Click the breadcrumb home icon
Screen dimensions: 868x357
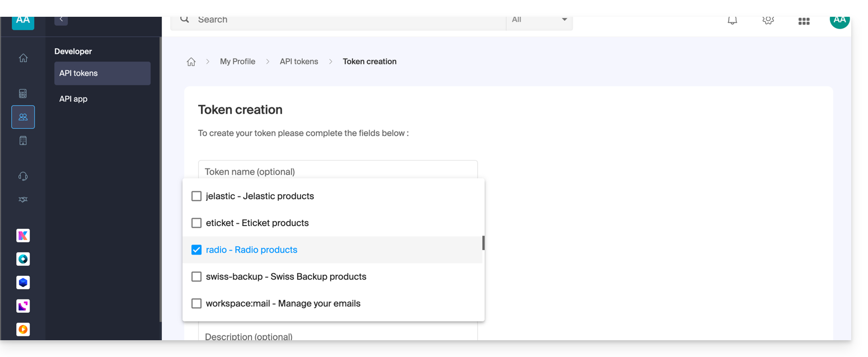(x=191, y=62)
